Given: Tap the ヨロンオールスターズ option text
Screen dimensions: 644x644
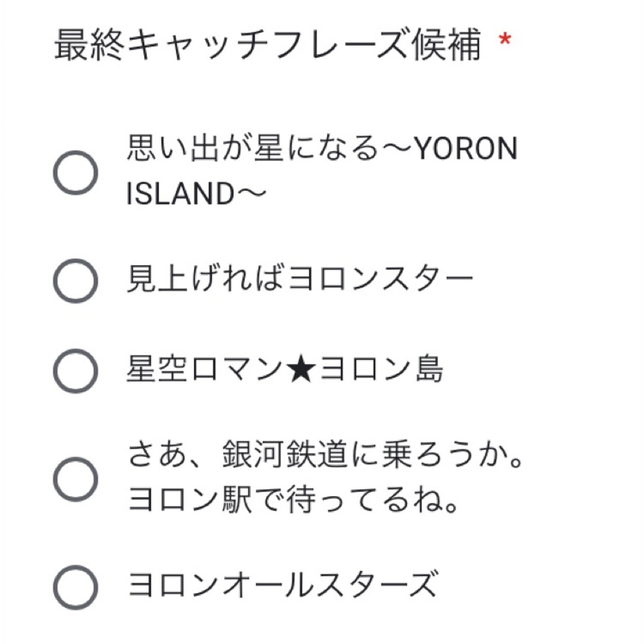Looking at the screenshot, I should 282,585.
